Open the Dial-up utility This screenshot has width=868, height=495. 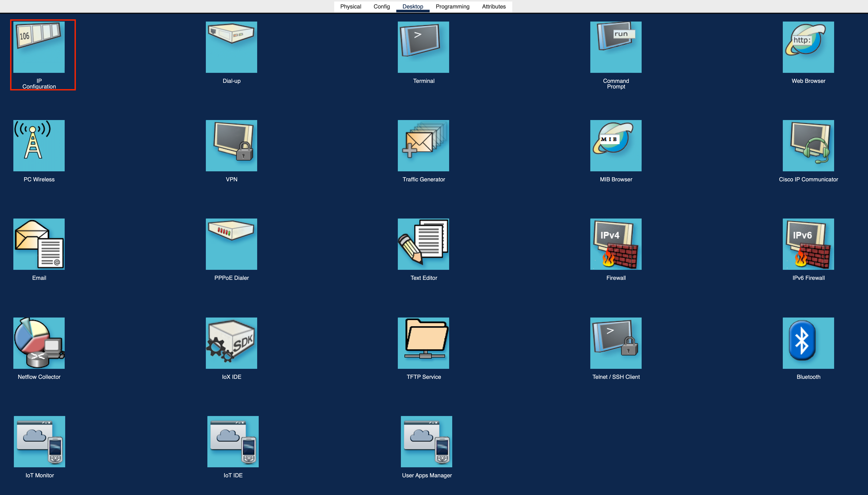click(x=231, y=47)
